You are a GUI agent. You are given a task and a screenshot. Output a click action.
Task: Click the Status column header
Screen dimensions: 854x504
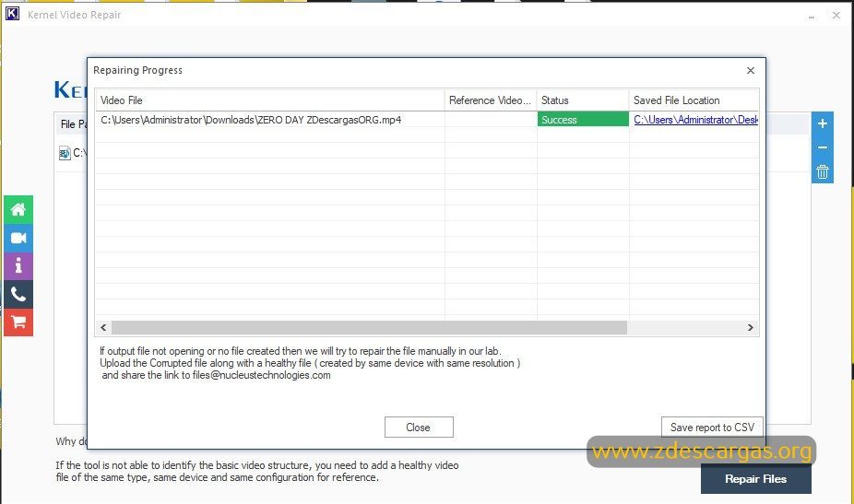583,100
